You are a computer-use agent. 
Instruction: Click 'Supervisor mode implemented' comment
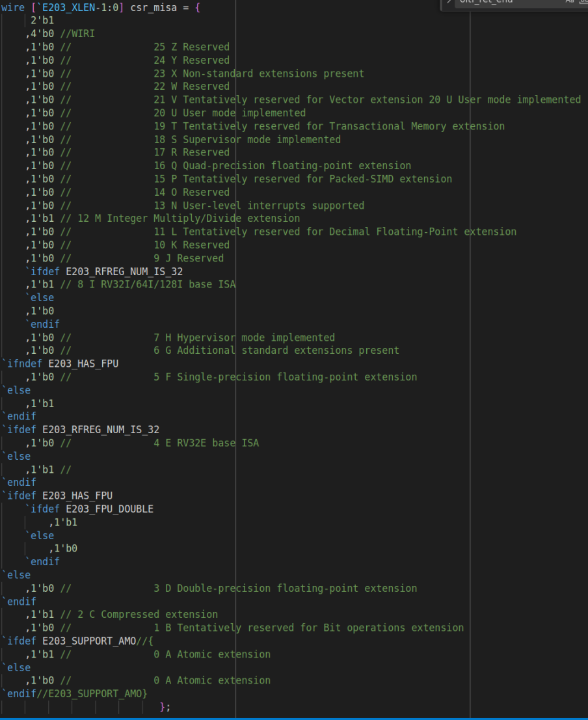pos(261,139)
